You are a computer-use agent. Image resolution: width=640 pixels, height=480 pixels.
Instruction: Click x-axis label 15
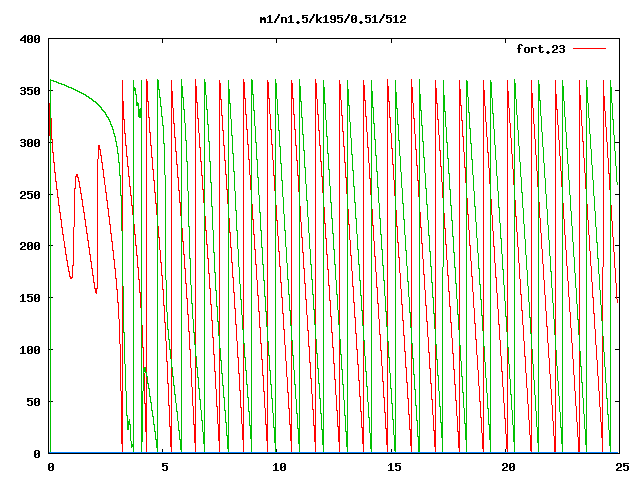tap(394, 467)
